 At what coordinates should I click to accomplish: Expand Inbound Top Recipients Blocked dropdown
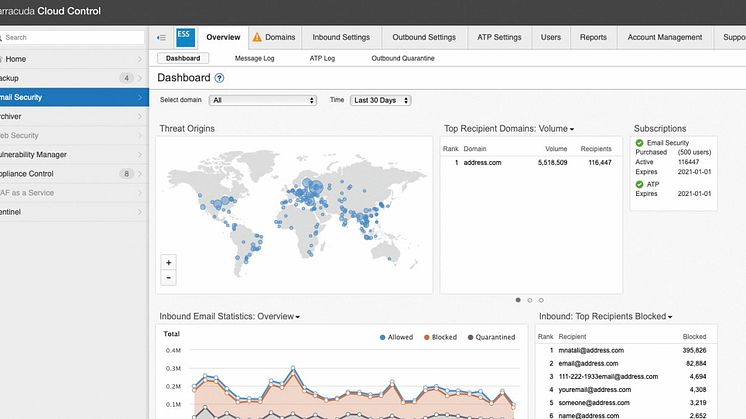click(670, 317)
